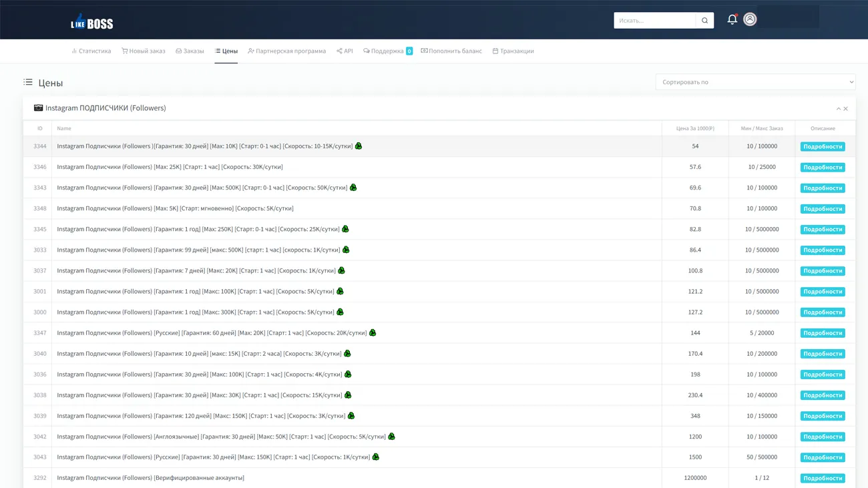The image size is (868, 488).
Task: Click green icon on service 3344 row
Action: pos(359,146)
